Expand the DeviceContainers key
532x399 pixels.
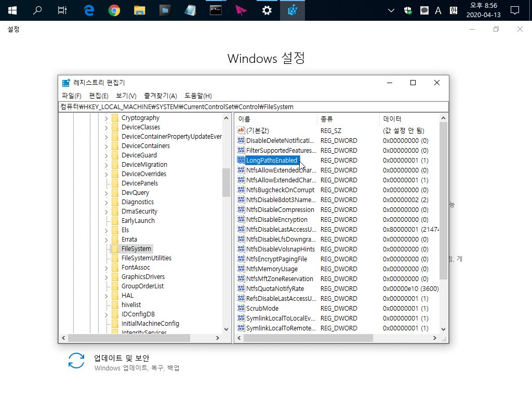[106, 146]
